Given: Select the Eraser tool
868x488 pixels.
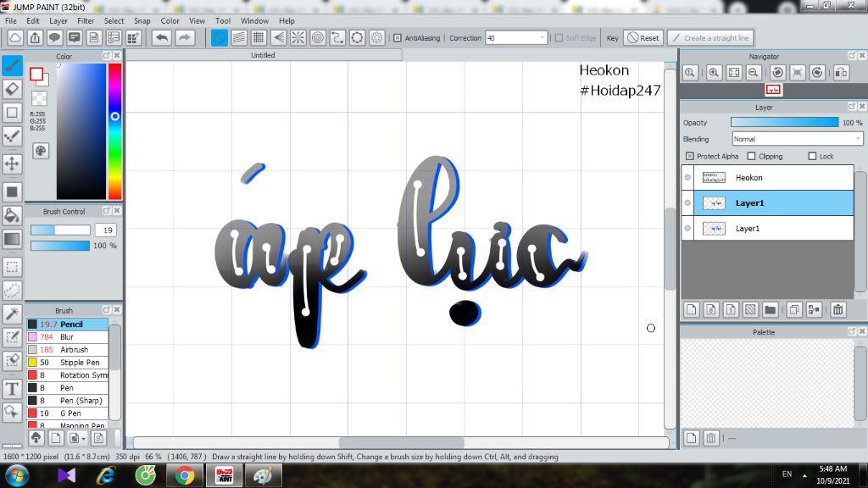Looking at the screenshot, I should tap(12, 89).
